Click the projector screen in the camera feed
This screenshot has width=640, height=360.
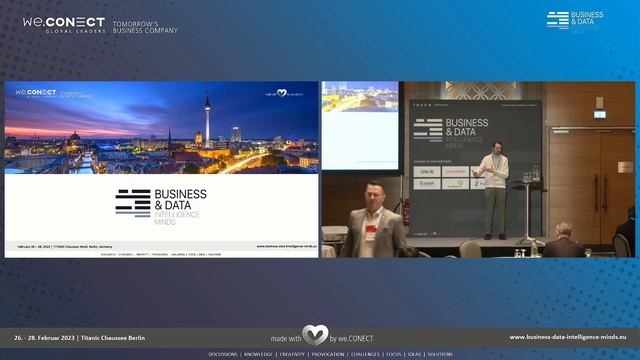(x=360, y=125)
